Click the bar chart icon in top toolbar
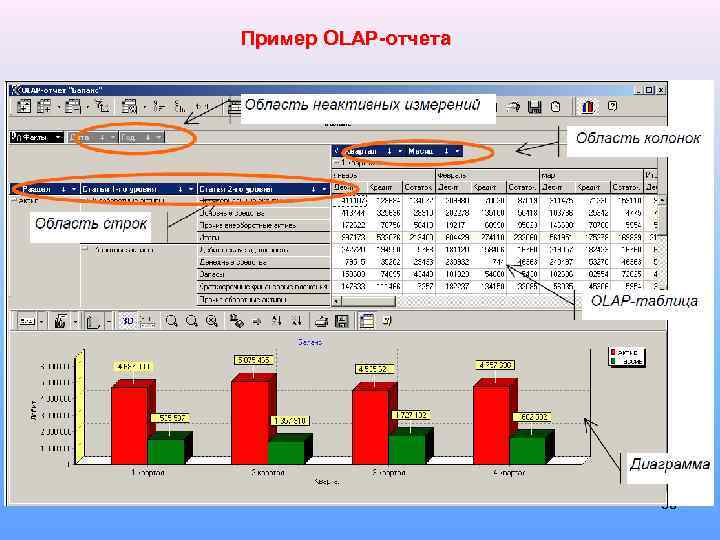 (x=587, y=107)
